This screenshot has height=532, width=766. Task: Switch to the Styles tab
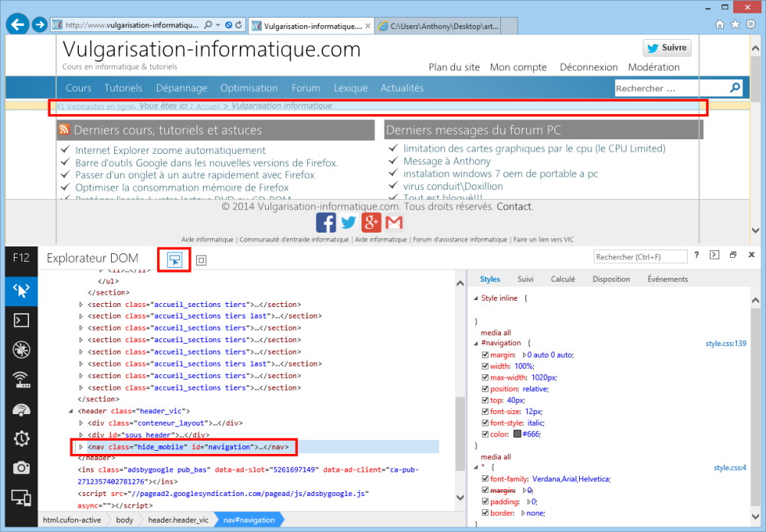click(490, 279)
